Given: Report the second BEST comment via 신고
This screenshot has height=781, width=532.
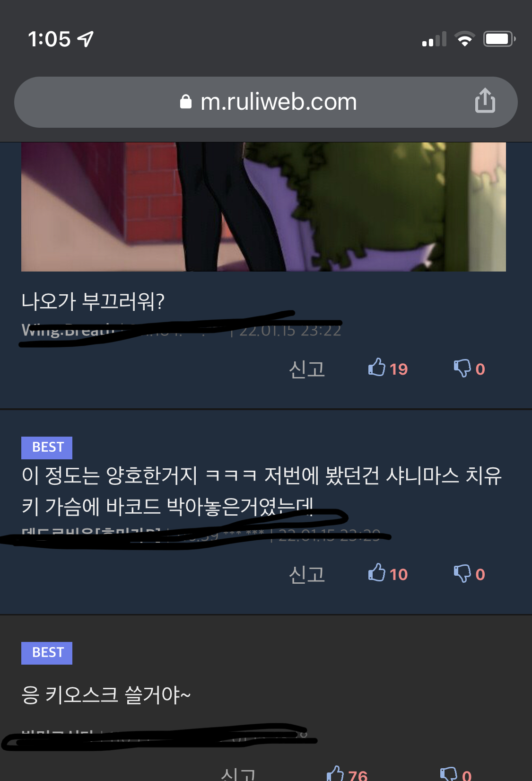Looking at the screenshot, I should (307, 574).
